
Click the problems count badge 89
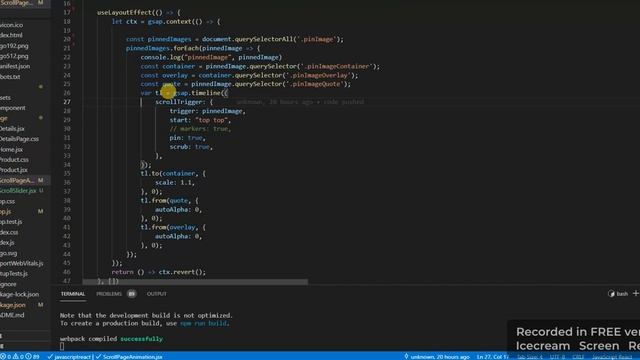(x=131, y=294)
